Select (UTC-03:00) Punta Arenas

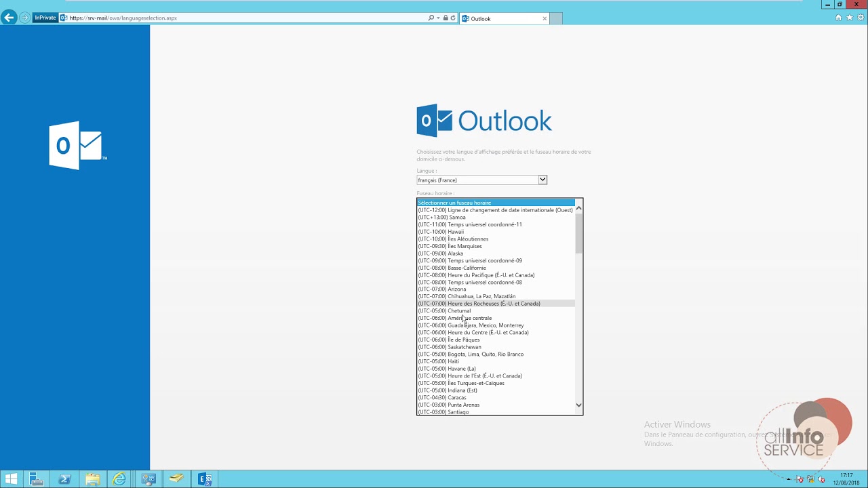click(495, 405)
